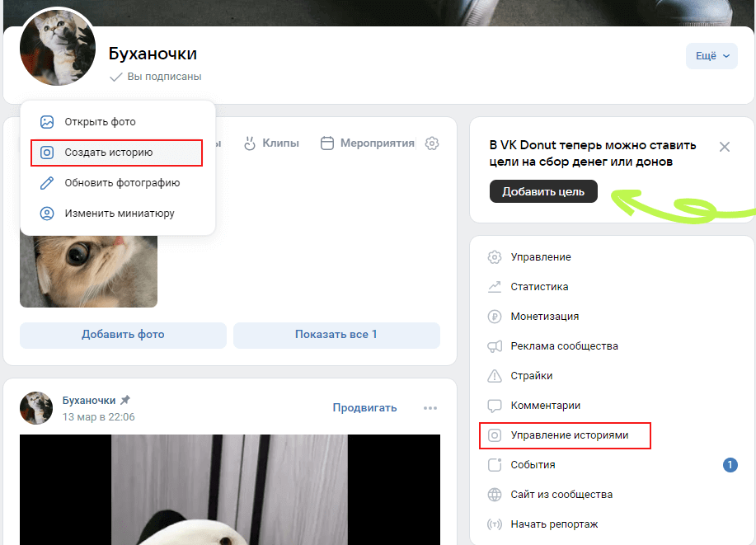Screen dimensions: 756x545
Task: Choose Создать историю in the avatar menu
Action: coord(117,153)
